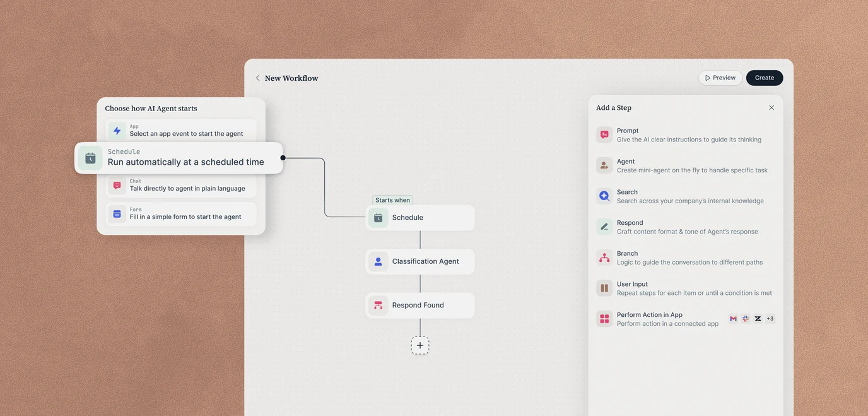Select the Schedule node label in workflow

point(408,218)
